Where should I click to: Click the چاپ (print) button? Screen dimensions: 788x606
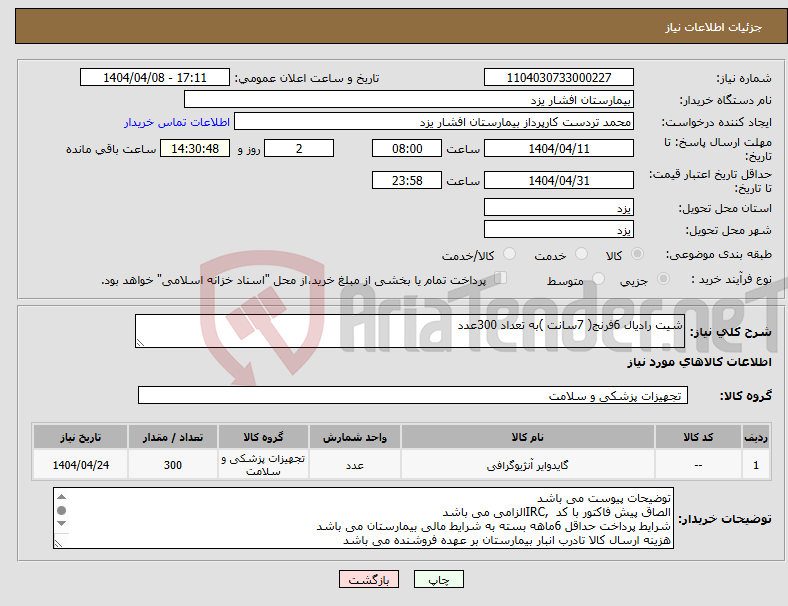pos(438,579)
